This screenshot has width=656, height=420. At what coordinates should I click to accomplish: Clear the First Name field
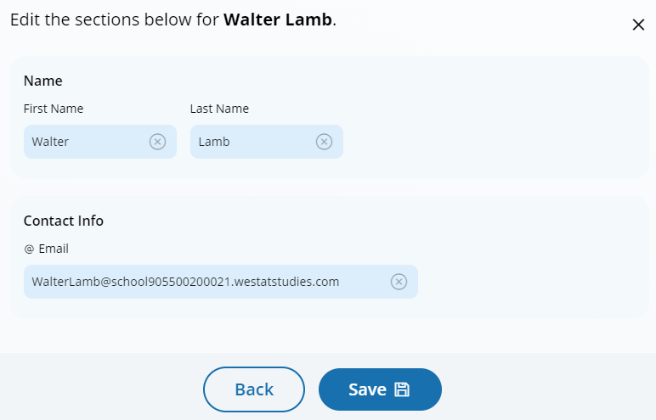[157, 142]
